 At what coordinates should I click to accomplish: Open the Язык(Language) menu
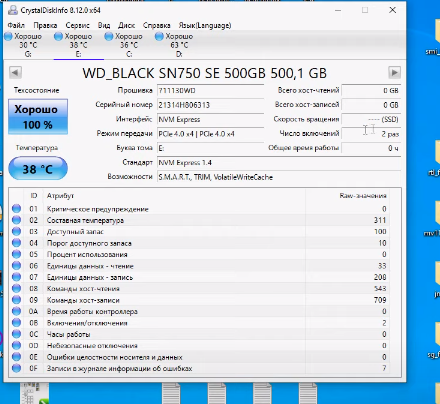tap(205, 25)
